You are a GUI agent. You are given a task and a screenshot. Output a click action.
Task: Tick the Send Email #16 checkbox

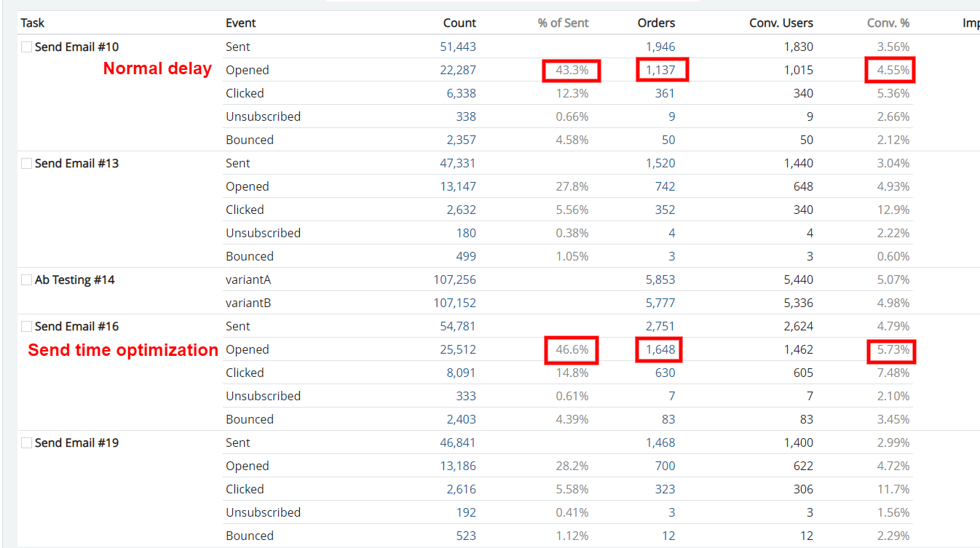(26, 326)
